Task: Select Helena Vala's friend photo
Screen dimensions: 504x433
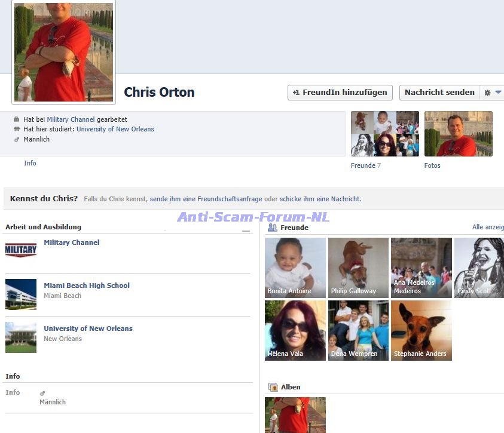Action: click(295, 330)
